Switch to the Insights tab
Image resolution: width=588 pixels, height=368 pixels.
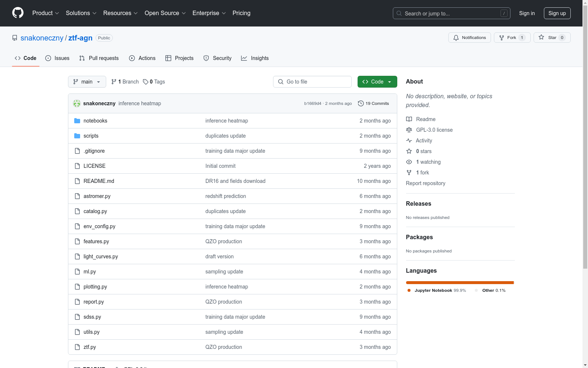pyautogui.click(x=255, y=58)
